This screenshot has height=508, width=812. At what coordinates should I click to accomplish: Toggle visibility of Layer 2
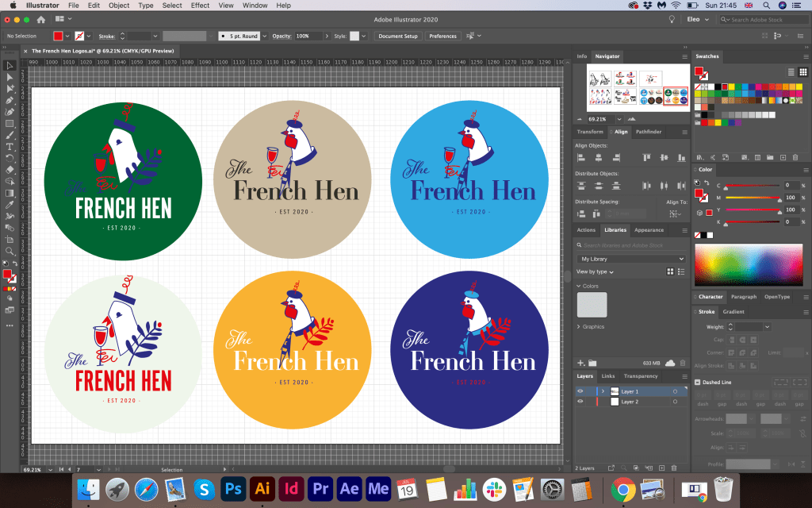coord(580,402)
